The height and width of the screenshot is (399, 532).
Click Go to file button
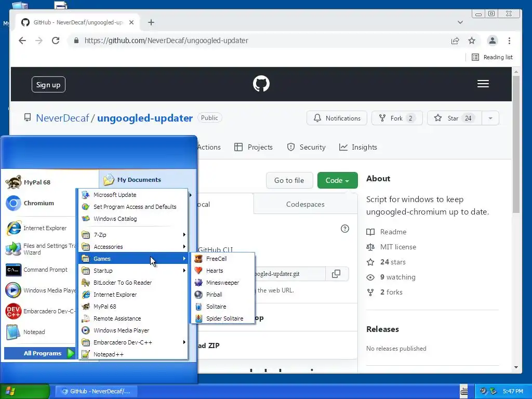(289, 180)
